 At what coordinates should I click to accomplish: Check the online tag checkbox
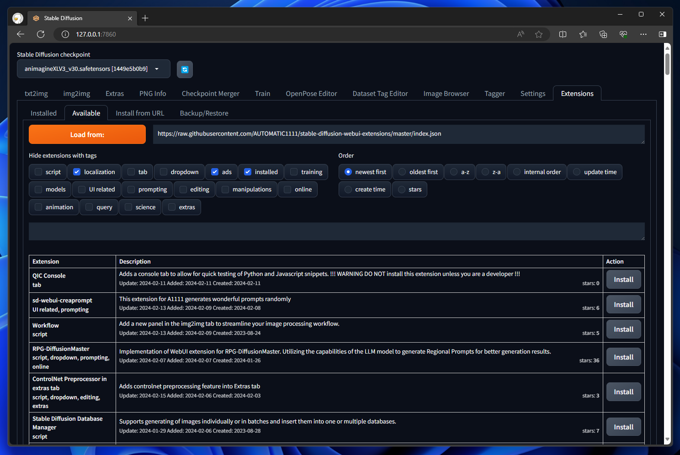(287, 190)
